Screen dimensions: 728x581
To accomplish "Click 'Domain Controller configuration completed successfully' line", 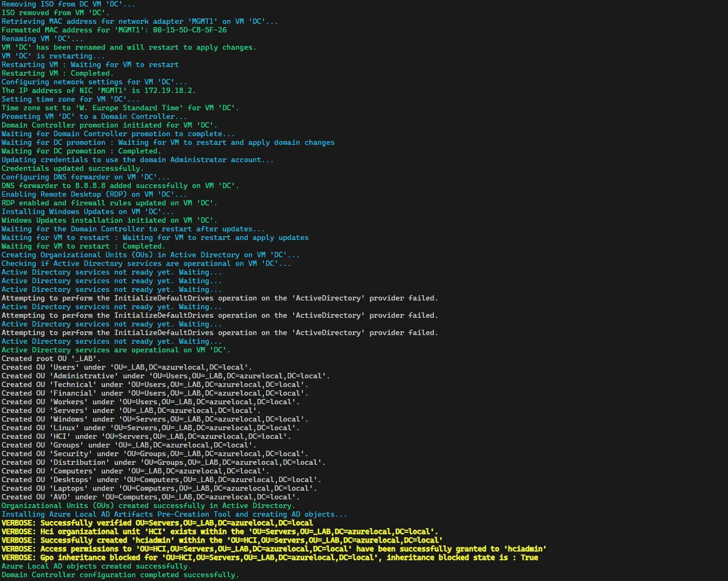I will [120, 575].
